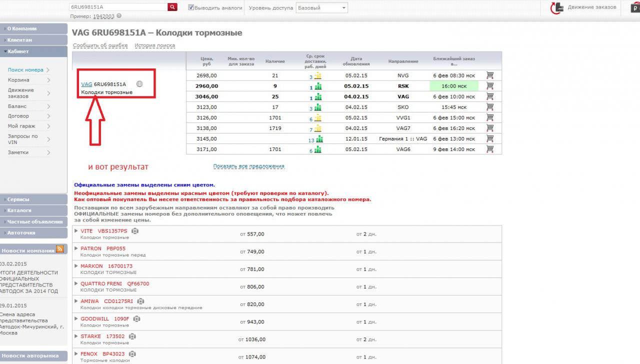Open the Каталоги sidebar section
Viewport: 640px width, 364px height.
(x=33, y=210)
